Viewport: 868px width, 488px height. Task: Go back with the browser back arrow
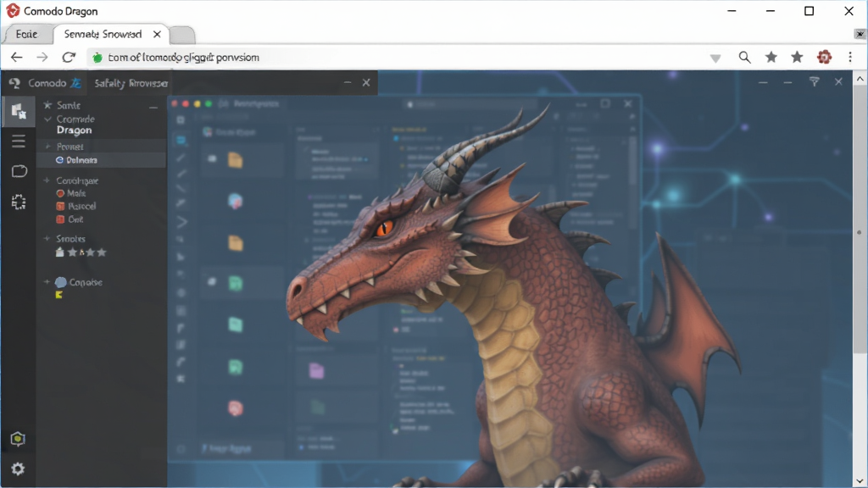point(17,57)
